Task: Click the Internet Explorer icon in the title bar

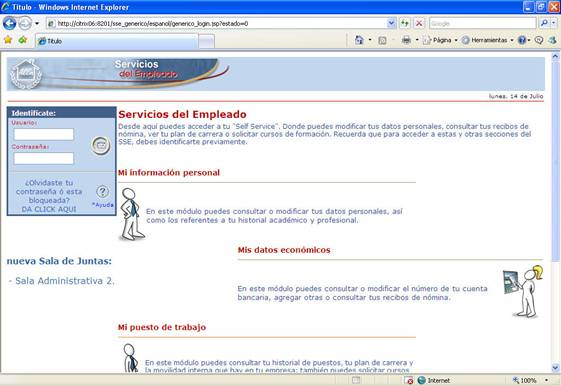Action: click(x=6, y=7)
